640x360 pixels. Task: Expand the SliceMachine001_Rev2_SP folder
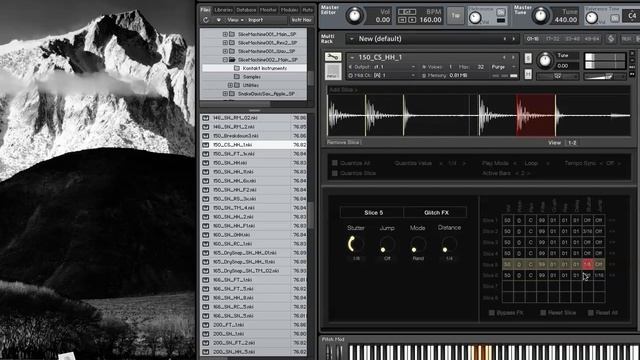(225, 42)
